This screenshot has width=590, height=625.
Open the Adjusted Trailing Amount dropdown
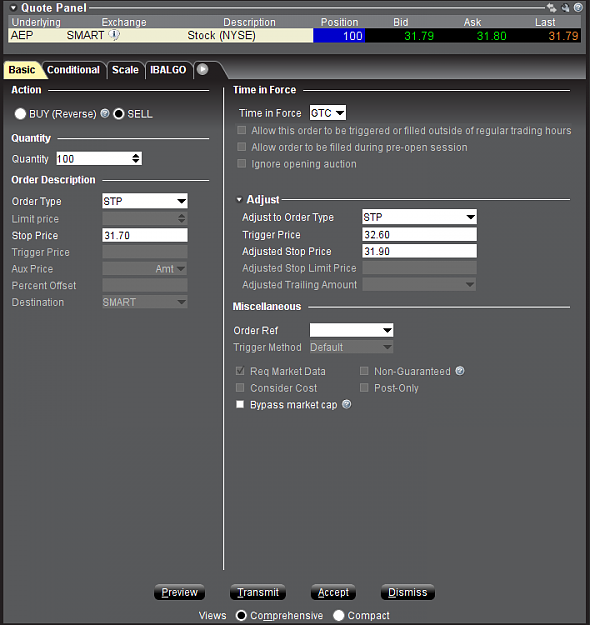pyautogui.click(x=419, y=284)
